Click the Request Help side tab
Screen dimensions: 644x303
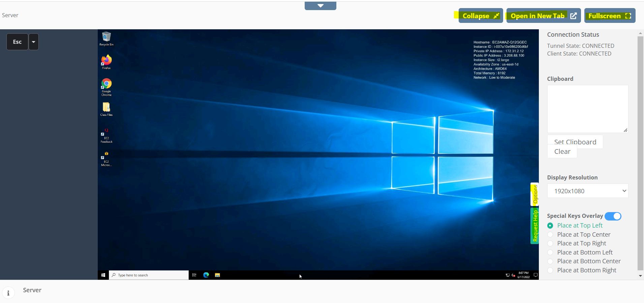coord(535,226)
